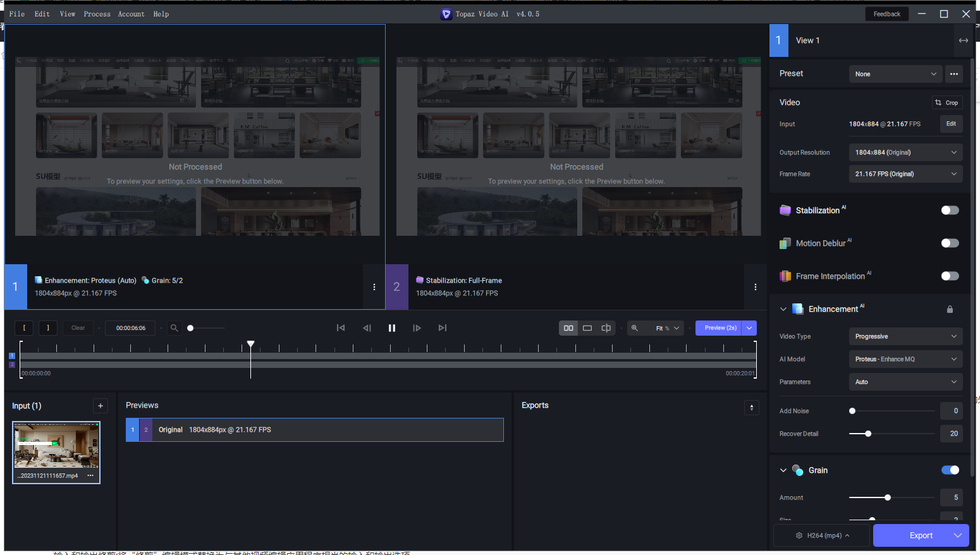This screenshot has width=980, height=555.
Task: Open the Process menu
Action: pyautogui.click(x=97, y=14)
